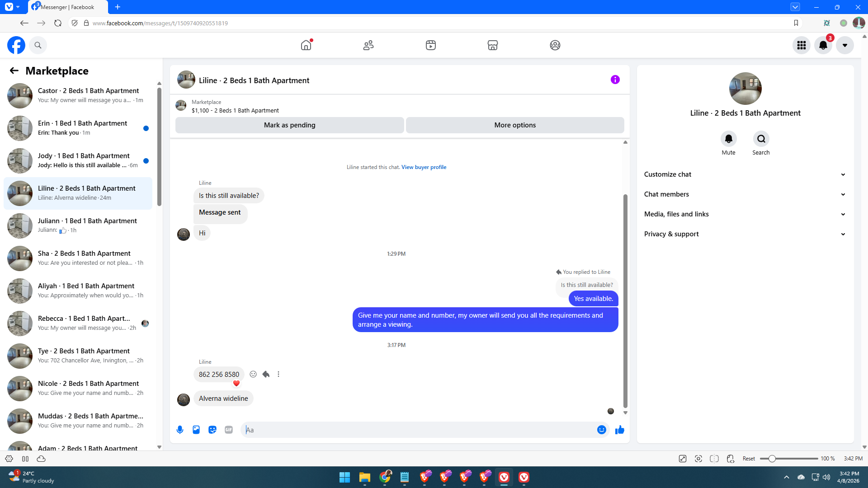Send a thumbs-up like
Screen dimensions: 868x488
pyautogui.click(x=619, y=430)
